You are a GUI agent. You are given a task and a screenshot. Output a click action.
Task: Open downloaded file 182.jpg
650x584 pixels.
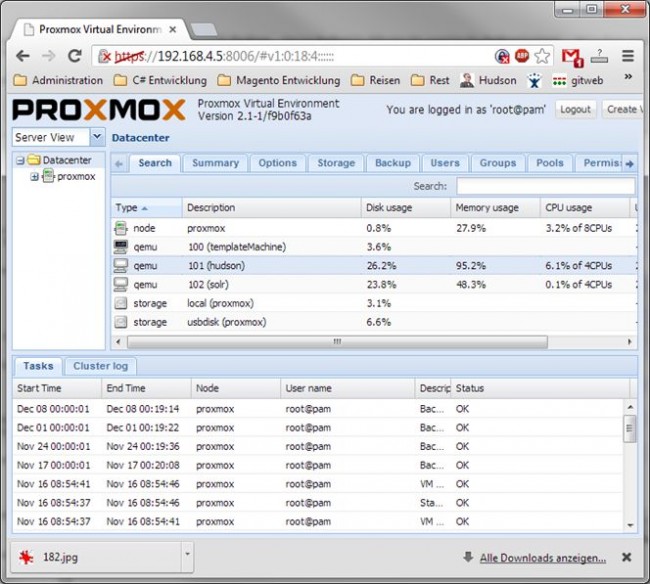[95, 557]
